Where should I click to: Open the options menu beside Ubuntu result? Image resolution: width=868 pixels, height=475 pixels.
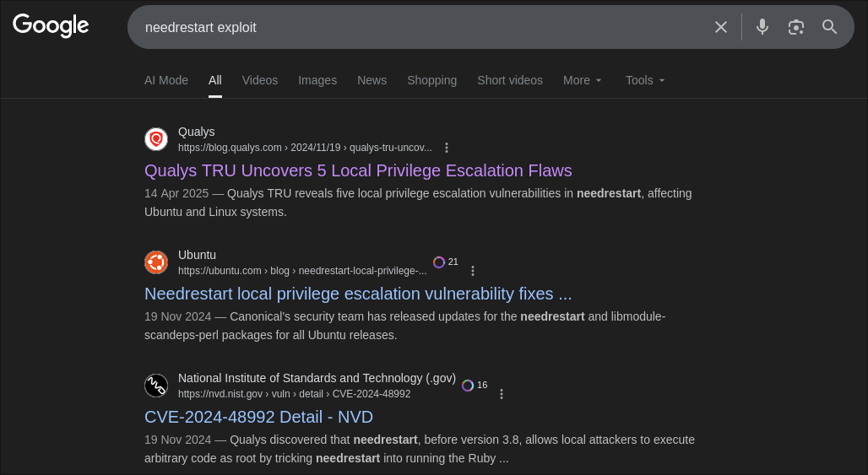(x=472, y=271)
